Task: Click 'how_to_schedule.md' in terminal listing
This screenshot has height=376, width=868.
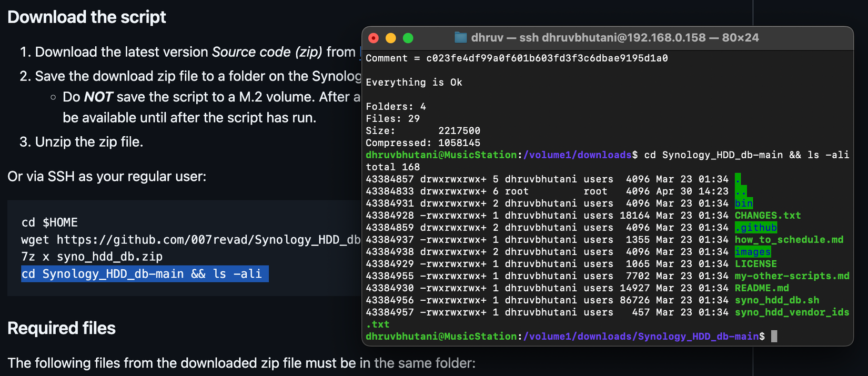Action: [x=789, y=240]
